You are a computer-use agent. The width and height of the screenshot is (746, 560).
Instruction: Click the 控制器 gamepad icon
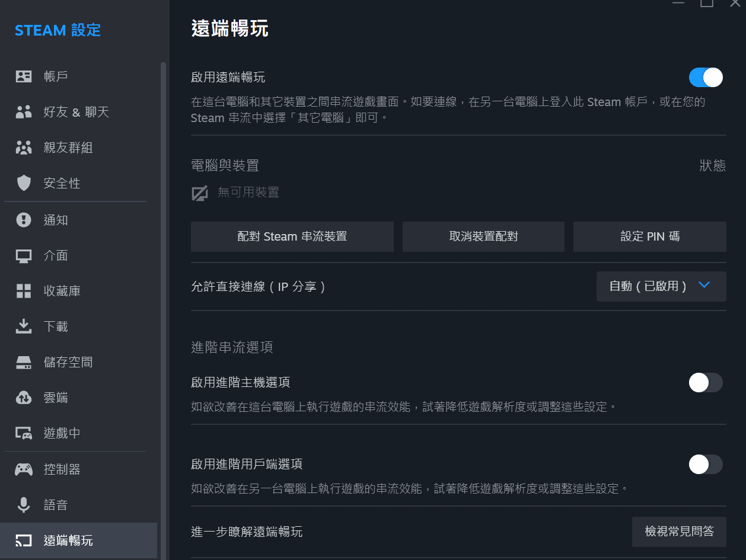(x=24, y=469)
